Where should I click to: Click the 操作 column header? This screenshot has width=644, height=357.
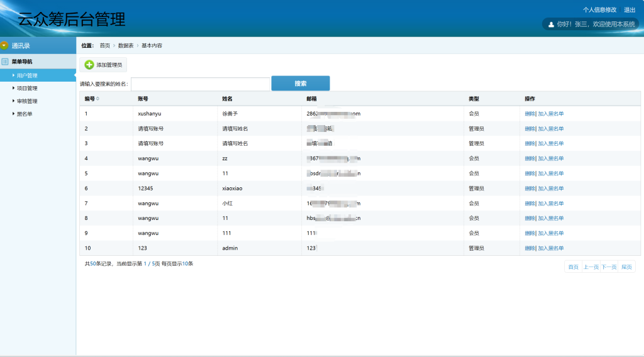pos(530,99)
